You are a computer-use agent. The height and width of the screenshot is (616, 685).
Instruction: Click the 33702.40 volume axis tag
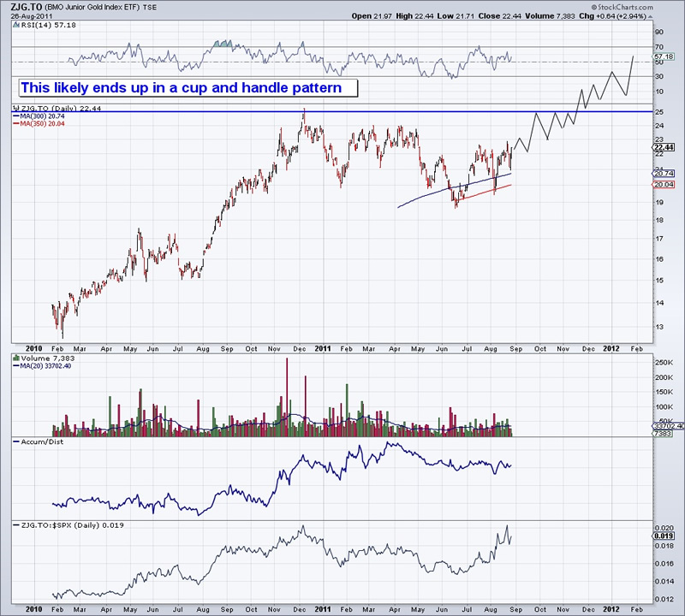click(669, 426)
